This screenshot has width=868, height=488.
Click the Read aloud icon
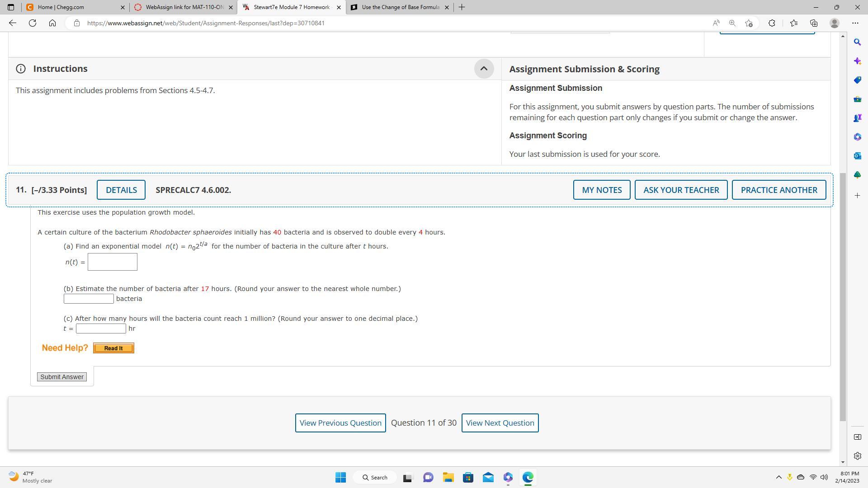716,23
